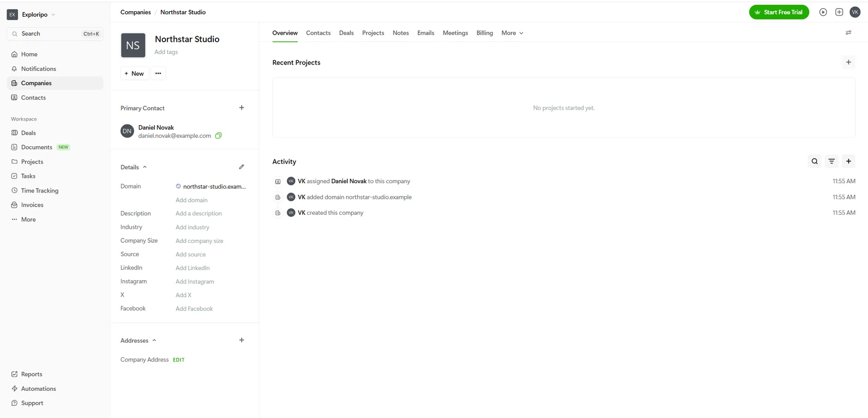Expand the More tabs dropdown
Screen dimensions: 868x418
click(512, 33)
